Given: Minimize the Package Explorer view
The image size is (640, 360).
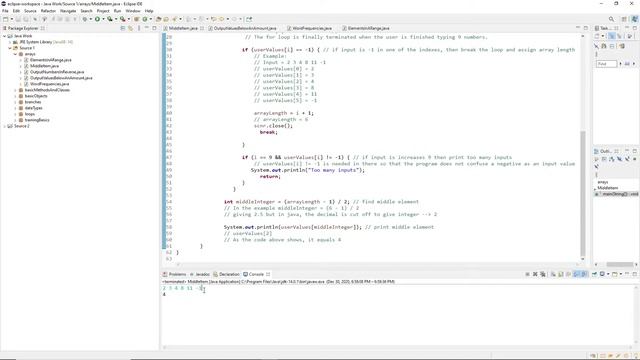Looking at the screenshot, I should (147, 28).
